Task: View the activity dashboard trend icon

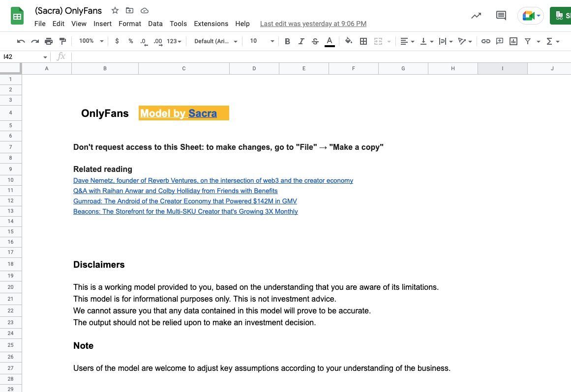Action: [x=476, y=16]
